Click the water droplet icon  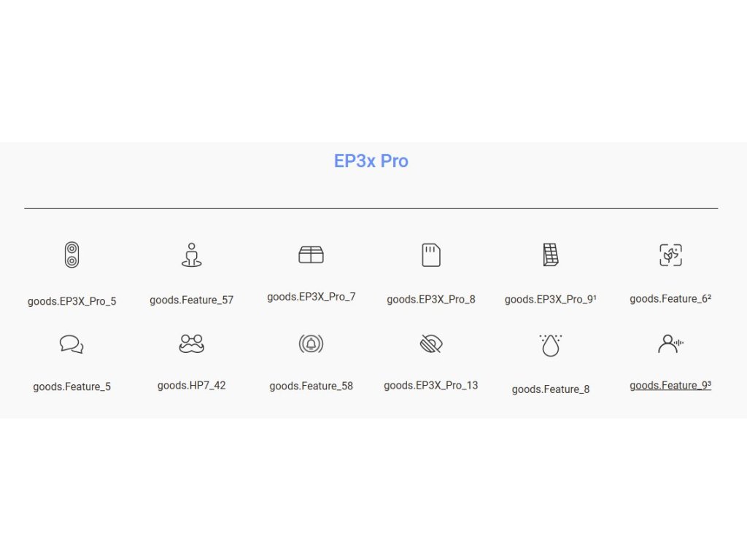click(x=551, y=345)
